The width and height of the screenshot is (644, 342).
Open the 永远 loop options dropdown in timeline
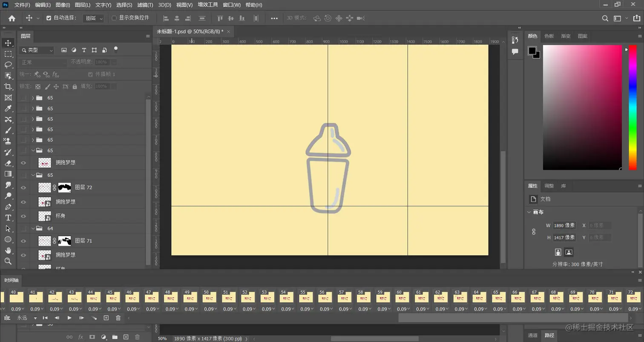pos(36,318)
